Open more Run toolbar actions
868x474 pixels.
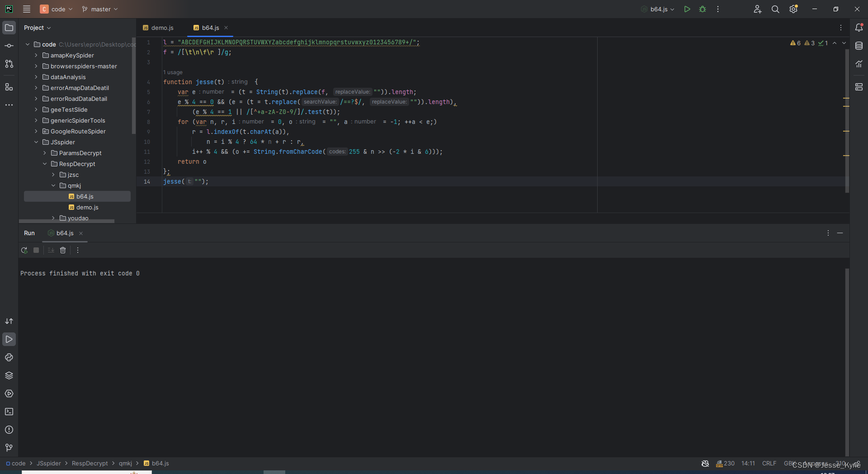point(78,250)
